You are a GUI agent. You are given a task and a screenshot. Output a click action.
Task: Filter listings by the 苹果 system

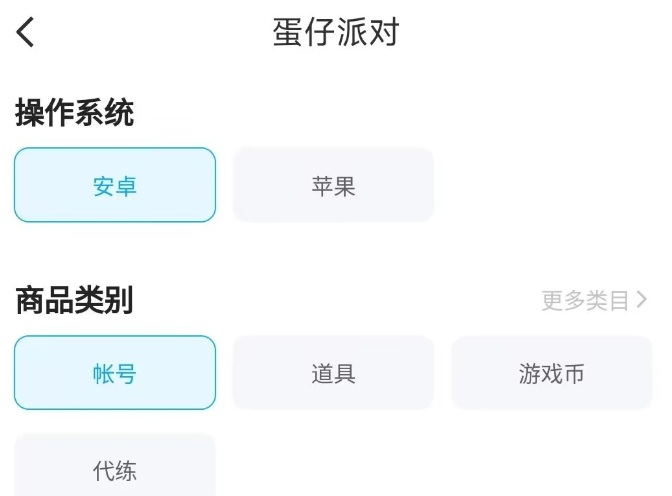click(333, 185)
